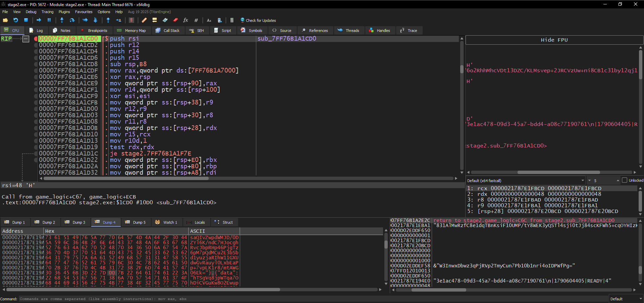Toggle breakpoint at address 00007FF76B1A1D00
The height and width of the screenshot is (303, 644).
coord(36,109)
